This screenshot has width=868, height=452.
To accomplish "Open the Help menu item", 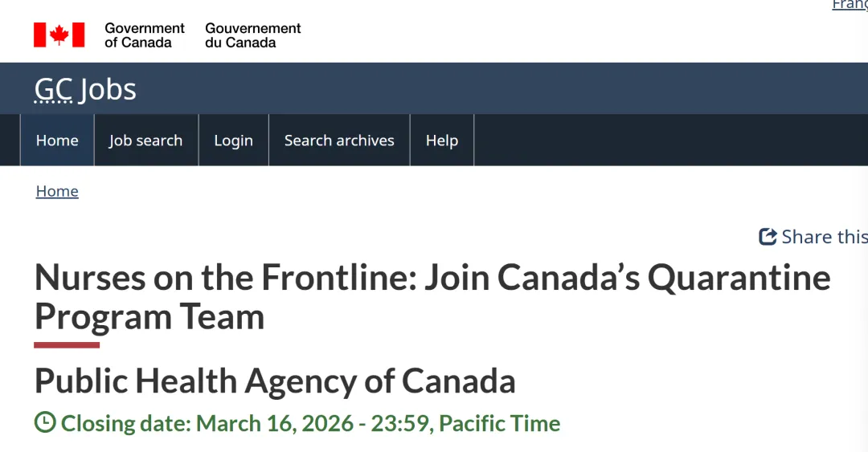I will pyautogui.click(x=441, y=140).
